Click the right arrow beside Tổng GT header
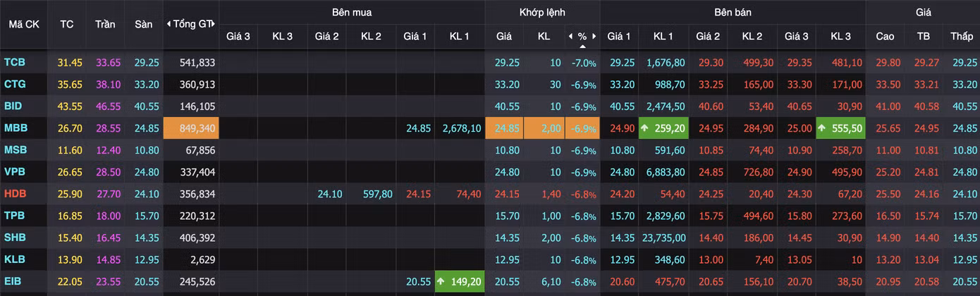The width and height of the screenshot is (980, 296). click(x=213, y=24)
